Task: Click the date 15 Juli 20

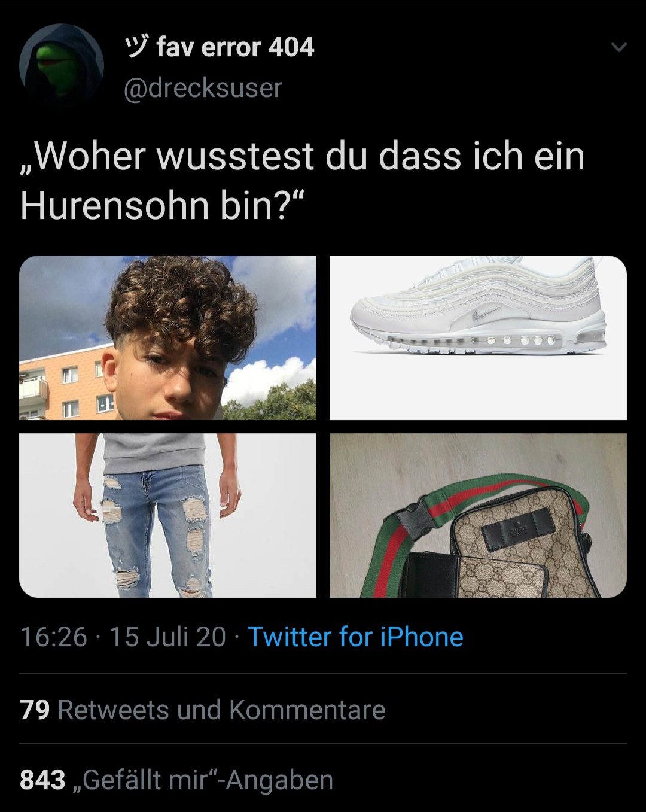Action: point(167,637)
